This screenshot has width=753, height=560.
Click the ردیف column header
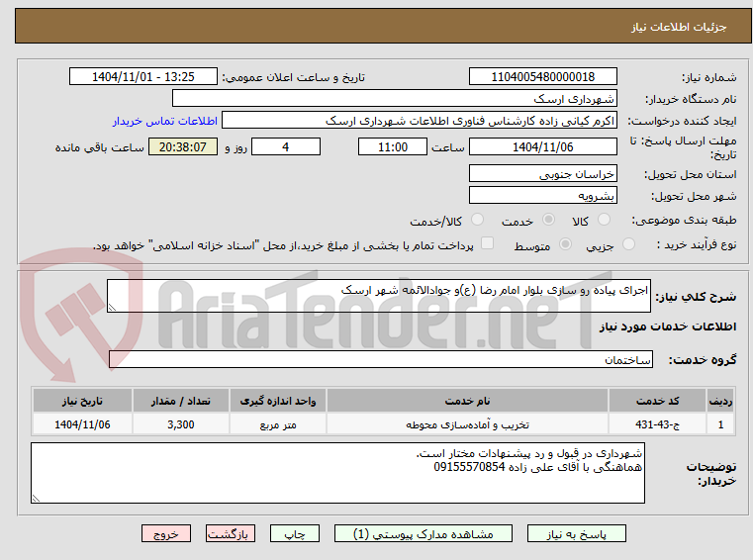[x=720, y=401]
